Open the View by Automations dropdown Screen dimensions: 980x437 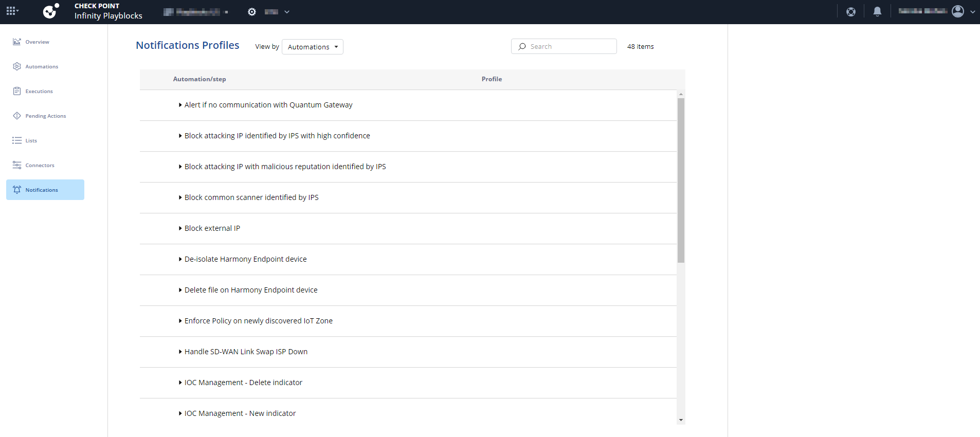click(x=313, y=47)
